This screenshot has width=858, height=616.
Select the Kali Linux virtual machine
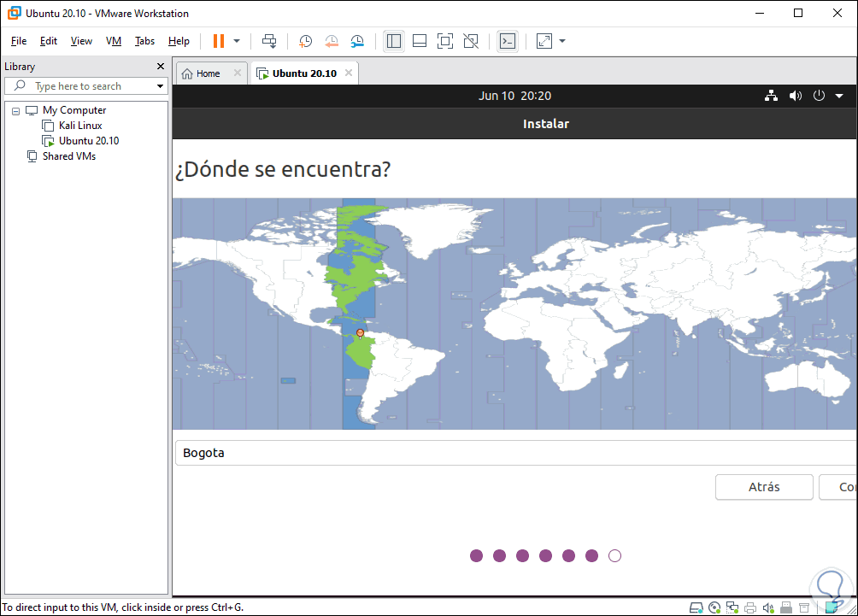[80, 126]
